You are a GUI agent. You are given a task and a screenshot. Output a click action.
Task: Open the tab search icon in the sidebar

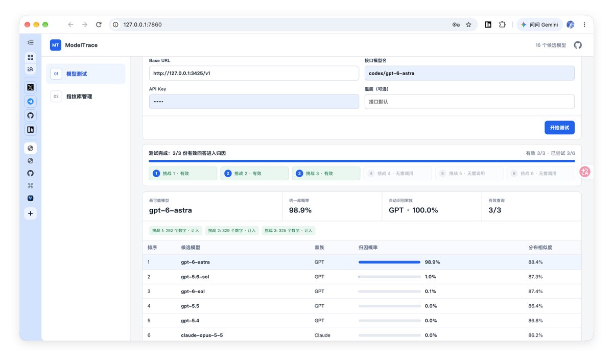(x=31, y=69)
